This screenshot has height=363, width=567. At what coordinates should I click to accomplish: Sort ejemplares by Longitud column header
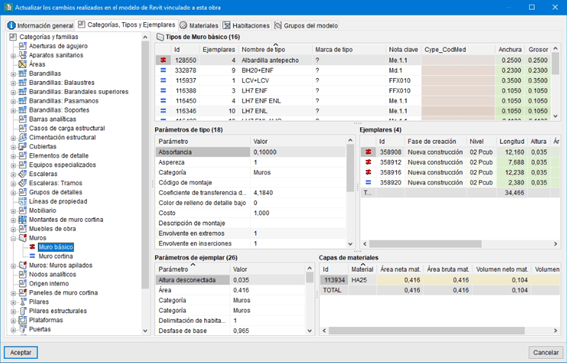[x=512, y=141]
